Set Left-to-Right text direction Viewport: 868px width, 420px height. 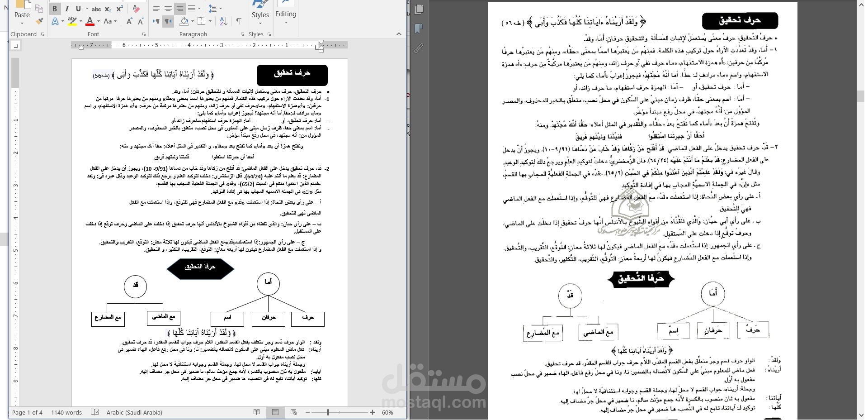pos(156,21)
